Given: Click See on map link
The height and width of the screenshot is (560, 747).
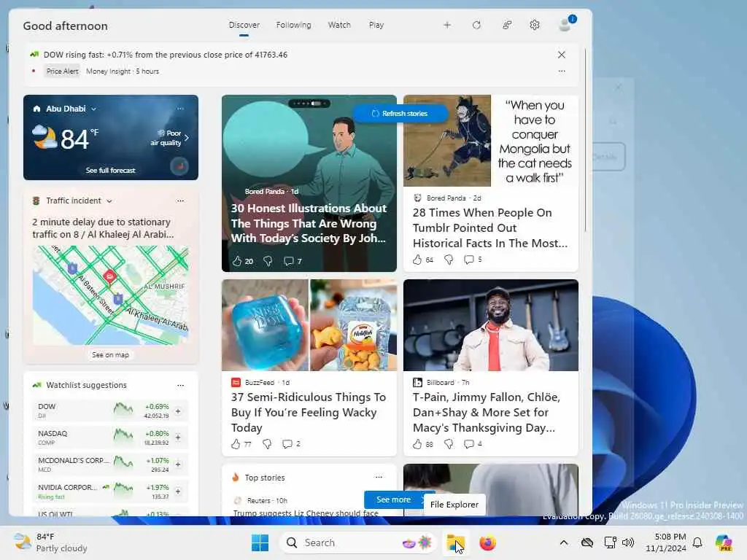Looking at the screenshot, I should click(x=111, y=355).
